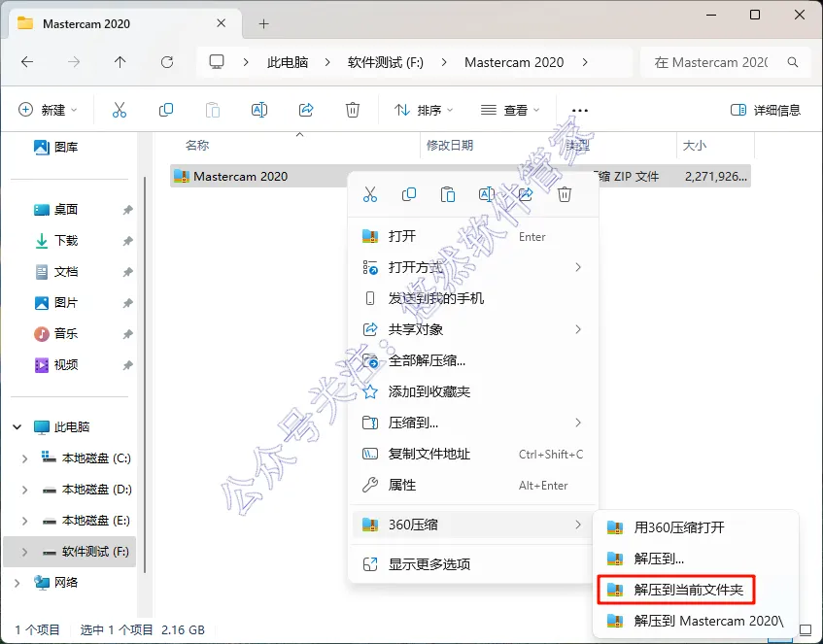The width and height of the screenshot is (823, 644).
Task: Close the Mastercam 2020 tab
Action: pyautogui.click(x=221, y=23)
